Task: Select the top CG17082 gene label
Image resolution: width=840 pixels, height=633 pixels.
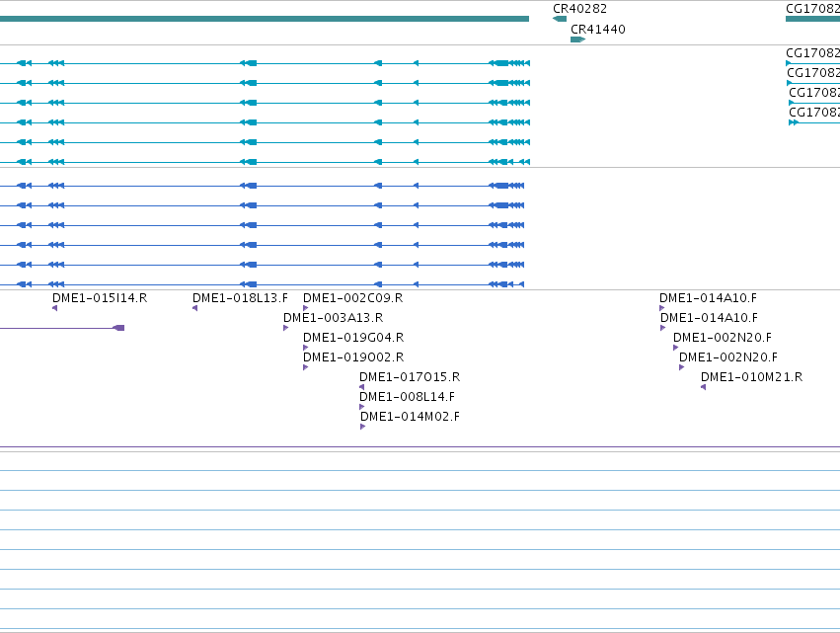Action: click(812, 9)
